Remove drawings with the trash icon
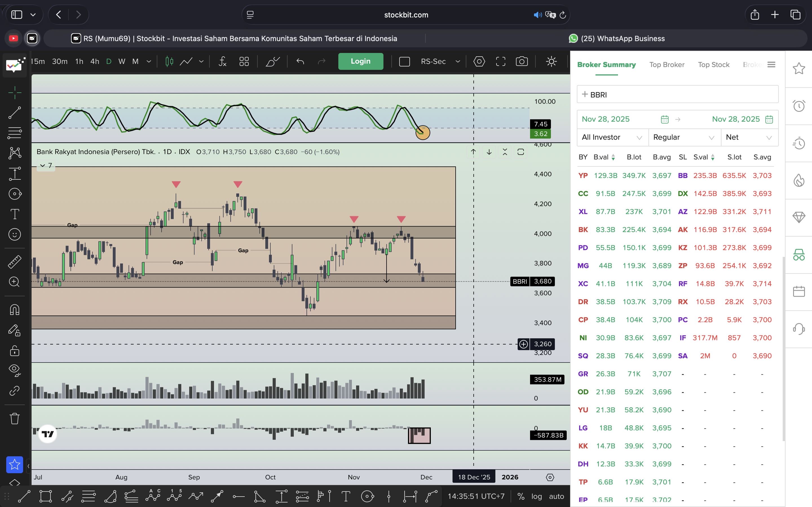 tap(14, 419)
